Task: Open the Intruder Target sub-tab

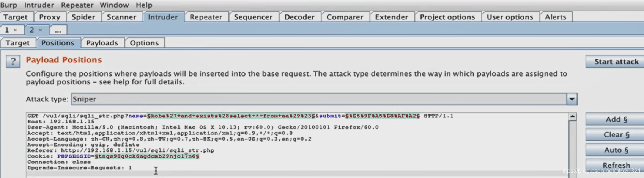Action: point(17,43)
